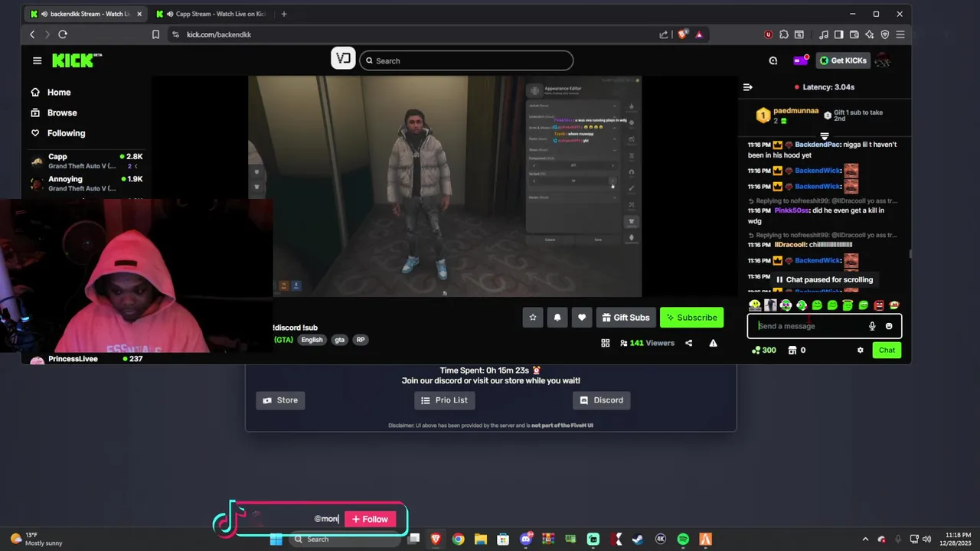Open the browser playlist music icon
This screenshot has height=551, width=980.
(x=823, y=34)
